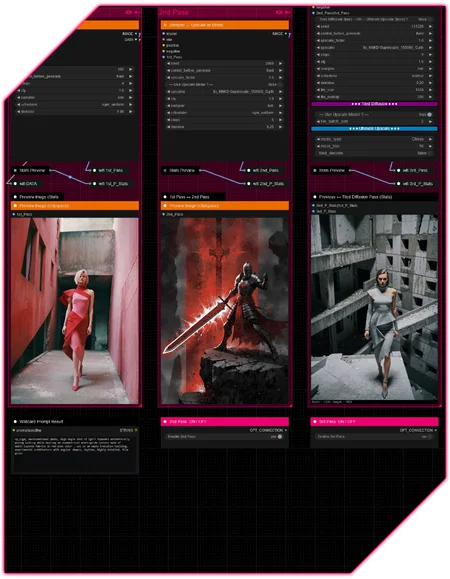Select the Stats Preview node in the 3rd pass group
Viewport: 450px width, 579px height.
(x=330, y=170)
